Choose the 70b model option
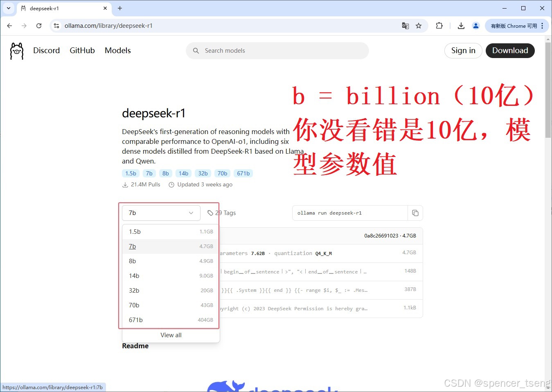This screenshot has width=552, height=392. [171, 305]
